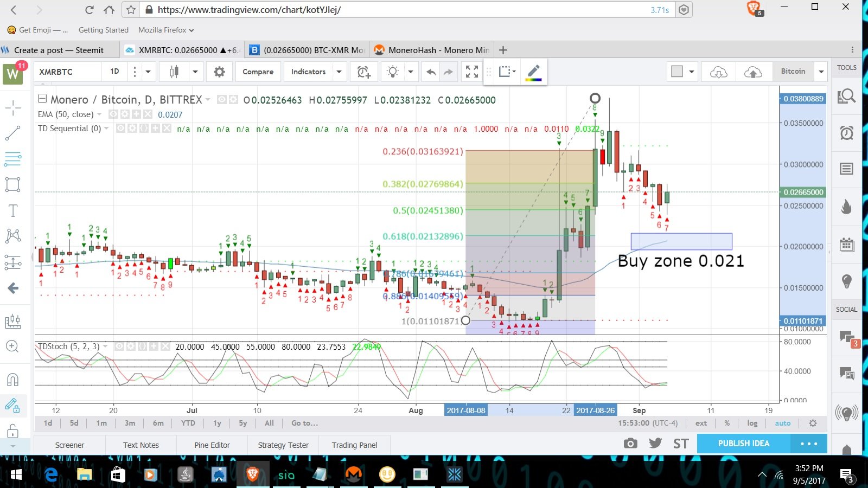Open the Indicators menu
This screenshot has height=488, width=868.
click(308, 72)
